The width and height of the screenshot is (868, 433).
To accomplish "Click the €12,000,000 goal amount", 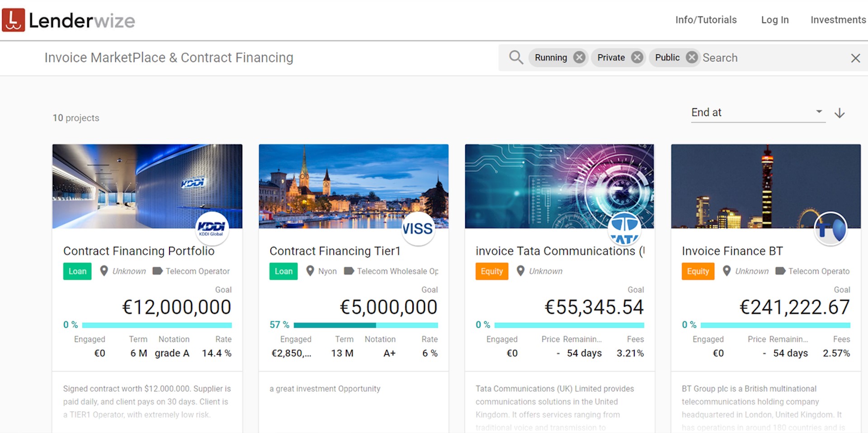I will coord(177,307).
